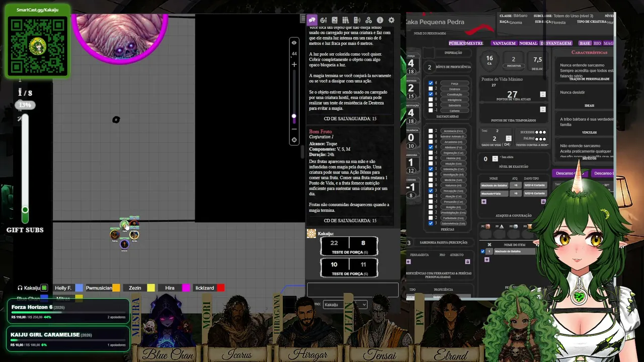This screenshot has width=644, height=362.
Task: Toggle Sobrevivência skill proficiency checkbox
Action: [431, 224]
